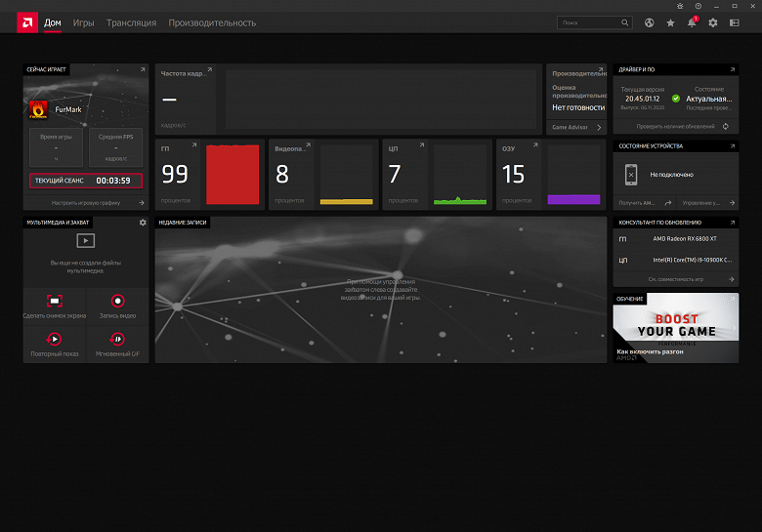Toggle the sidebar panel layout icon
Screen dimensions: 762x532
point(735,22)
